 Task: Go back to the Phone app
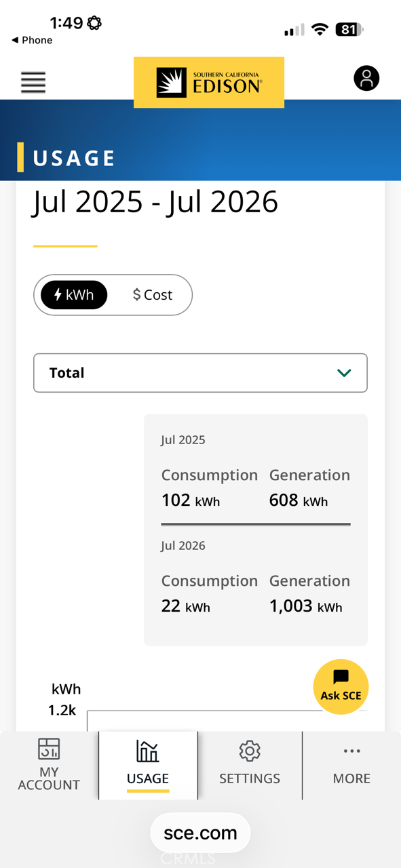click(32, 40)
